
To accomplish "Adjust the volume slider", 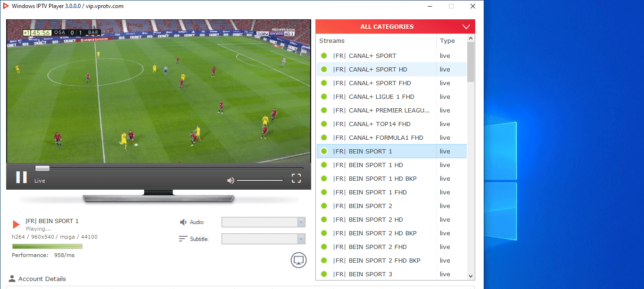I will 260,180.
